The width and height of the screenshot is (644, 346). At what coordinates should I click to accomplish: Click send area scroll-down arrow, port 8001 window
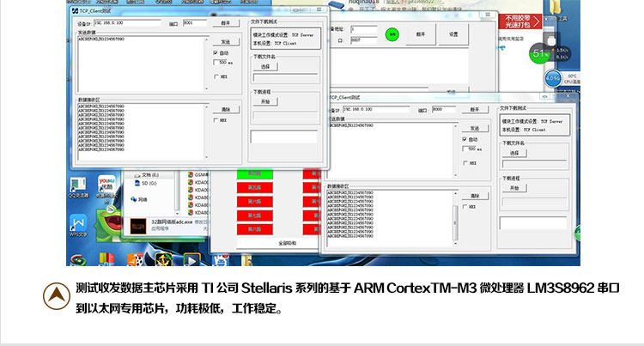coord(207,88)
